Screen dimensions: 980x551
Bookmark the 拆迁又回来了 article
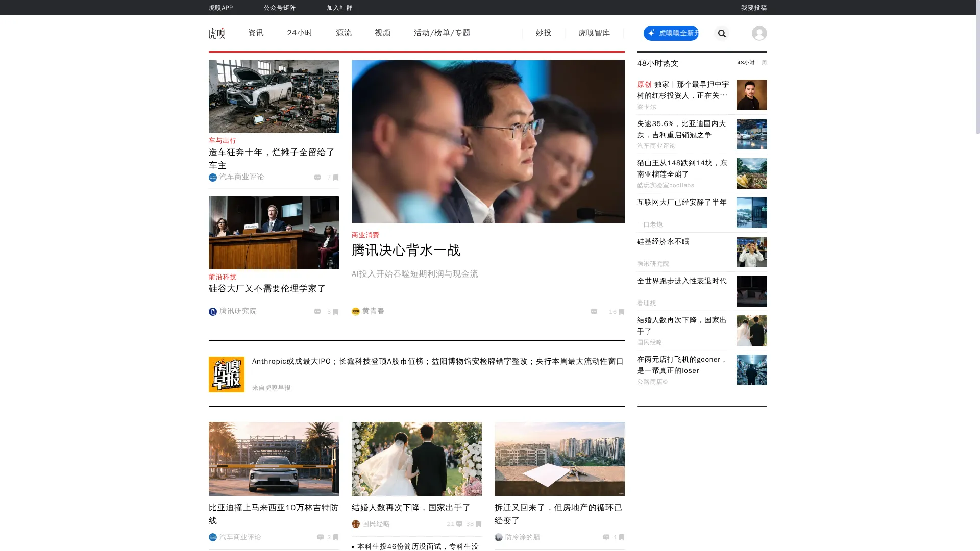(621, 537)
